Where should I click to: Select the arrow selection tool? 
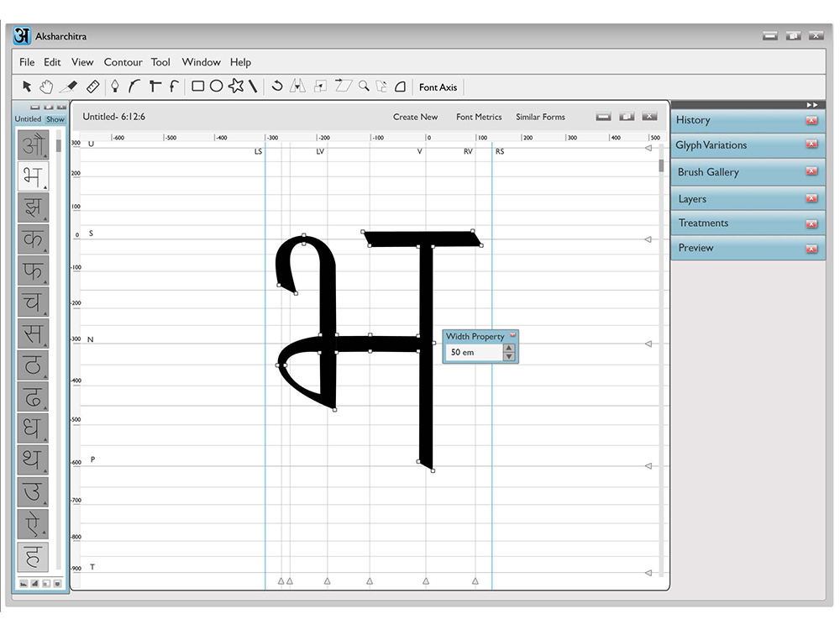pyautogui.click(x=27, y=87)
